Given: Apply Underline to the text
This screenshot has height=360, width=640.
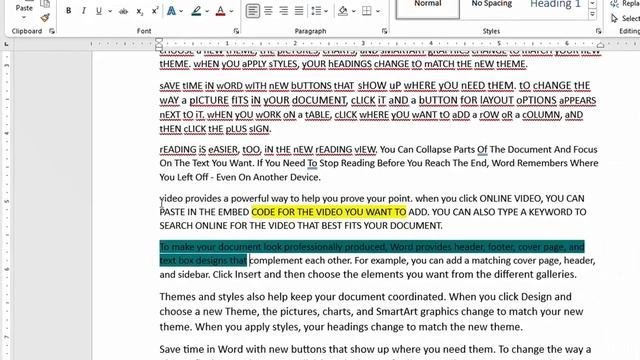Looking at the screenshot, I should pos(99,11).
